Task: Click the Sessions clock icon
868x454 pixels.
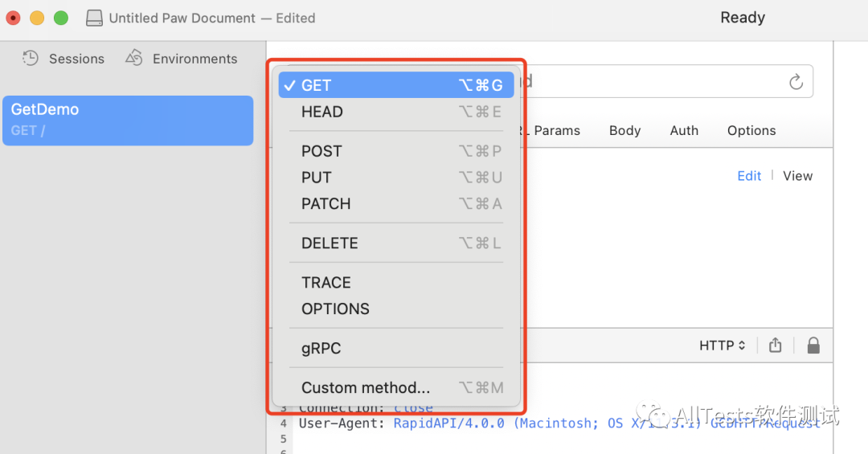Action: tap(31, 58)
